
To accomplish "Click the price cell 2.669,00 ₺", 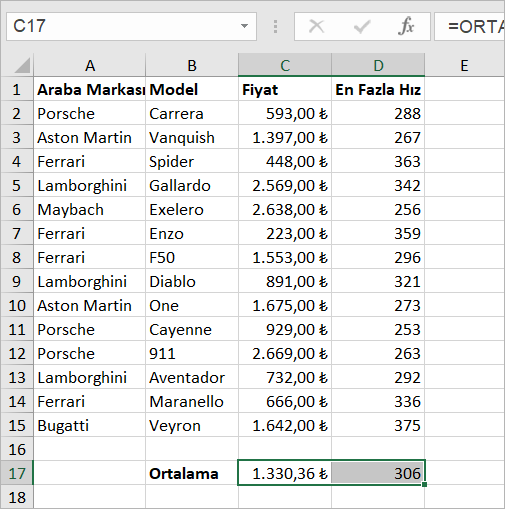I will pos(285,353).
